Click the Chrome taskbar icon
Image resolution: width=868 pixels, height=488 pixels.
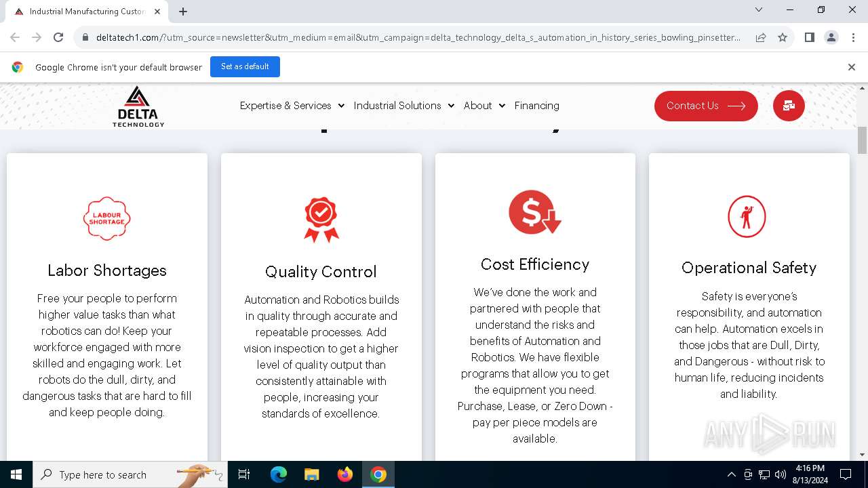coord(378,474)
